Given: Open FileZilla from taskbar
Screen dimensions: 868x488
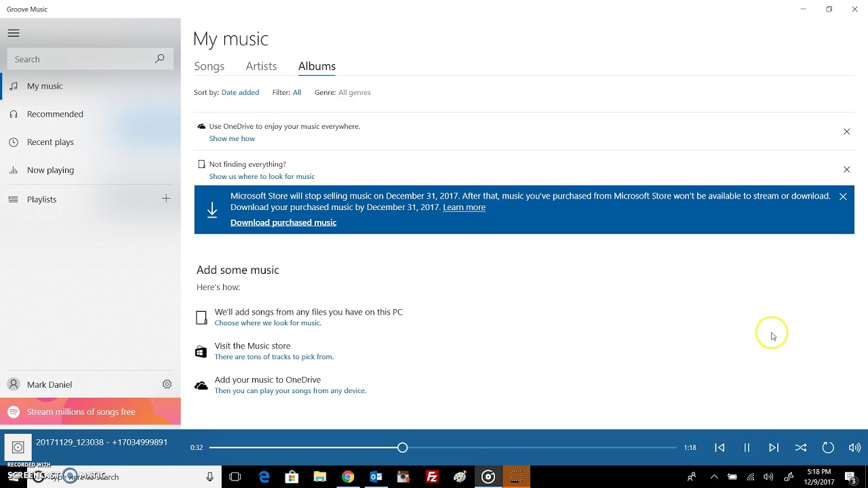Looking at the screenshot, I should pos(432,477).
